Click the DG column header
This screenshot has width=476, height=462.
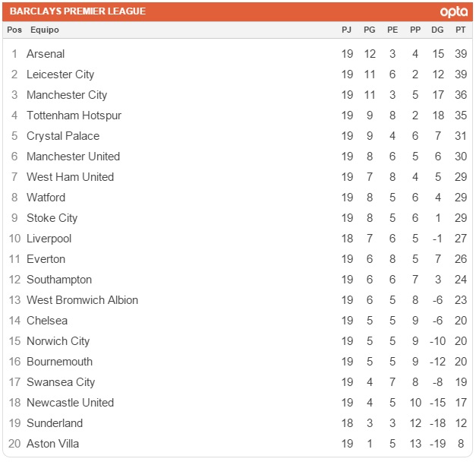(x=437, y=30)
